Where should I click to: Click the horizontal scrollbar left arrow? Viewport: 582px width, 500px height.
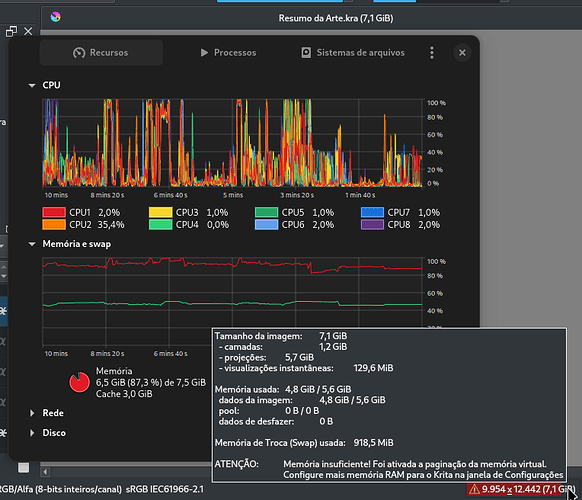tap(45, 472)
